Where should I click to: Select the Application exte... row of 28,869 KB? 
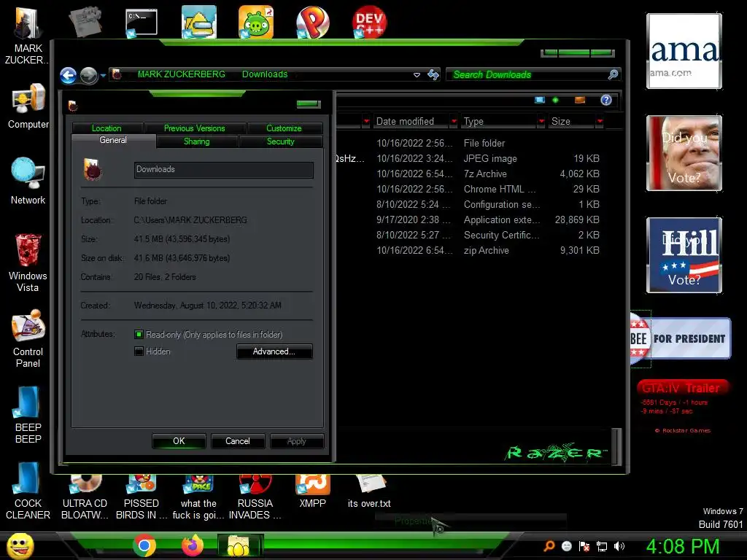pos(468,219)
